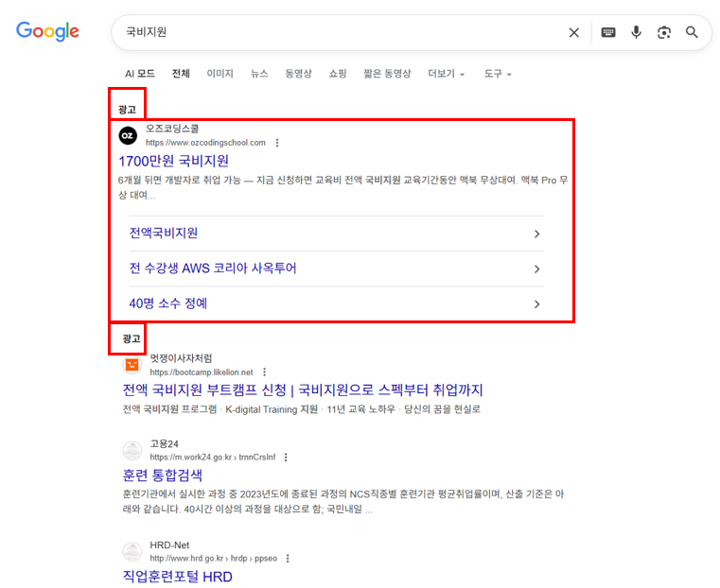Select the 전체 results tab
This screenshot has height=588, width=720.
click(x=181, y=74)
